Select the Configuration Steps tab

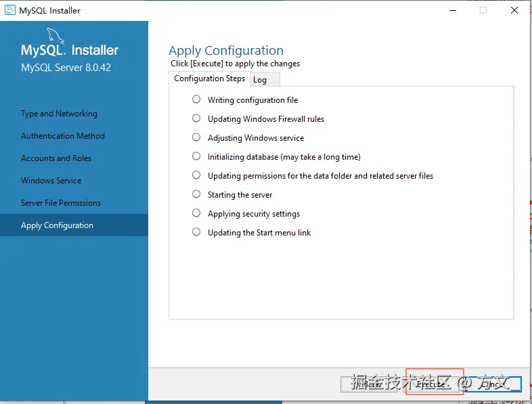click(x=209, y=78)
